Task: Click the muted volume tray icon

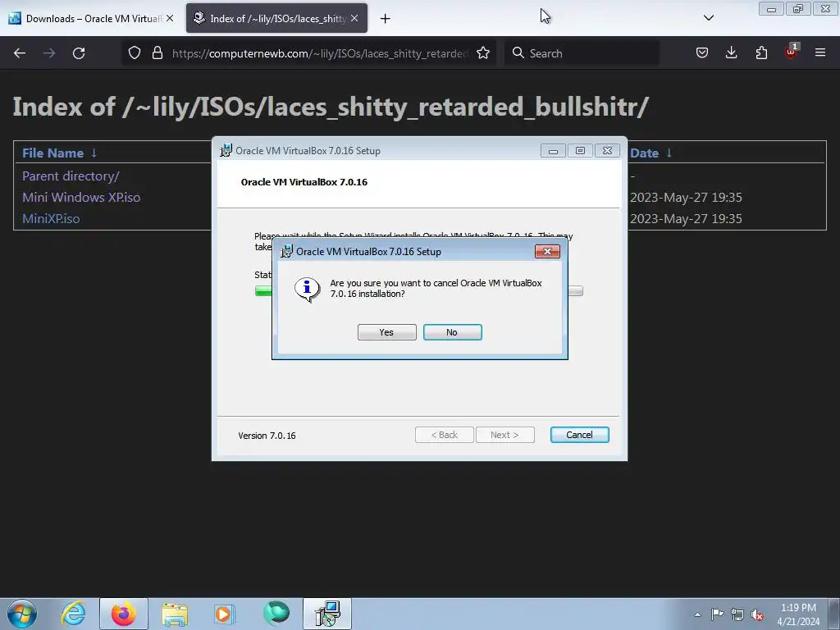Action: (757, 614)
